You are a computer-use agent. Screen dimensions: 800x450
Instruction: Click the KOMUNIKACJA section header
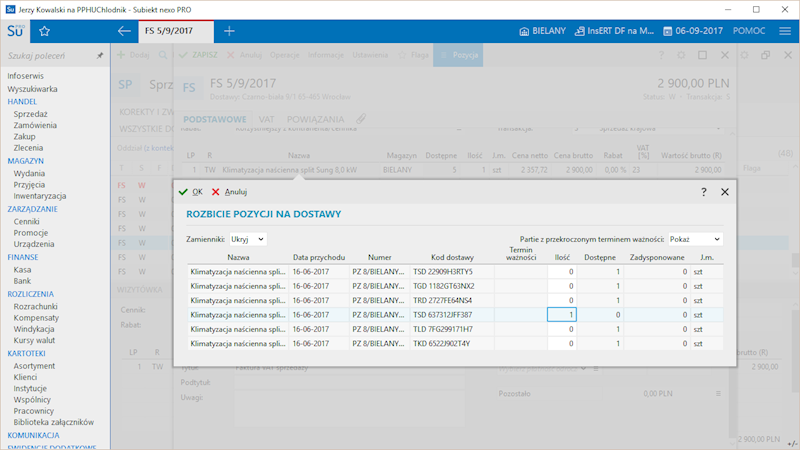pos(33,435)
